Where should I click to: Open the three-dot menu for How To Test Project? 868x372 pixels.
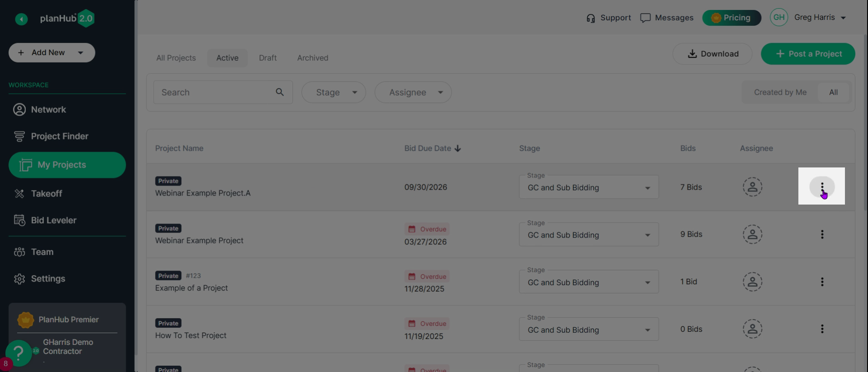click(822, 329)
